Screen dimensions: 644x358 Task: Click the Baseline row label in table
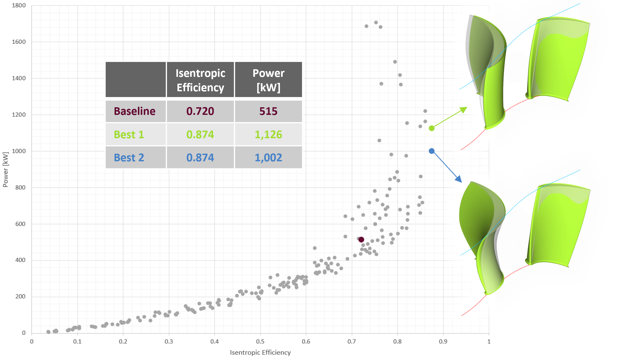click(135, 111)
